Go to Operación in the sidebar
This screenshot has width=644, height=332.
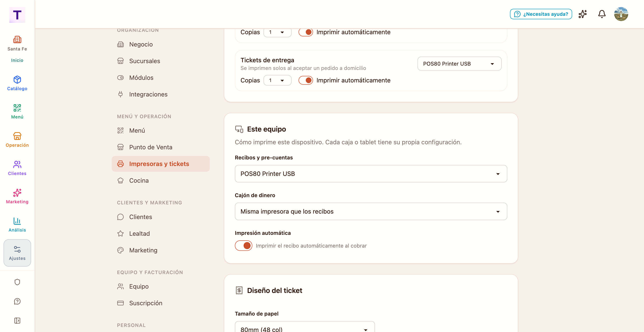point(17,140)
